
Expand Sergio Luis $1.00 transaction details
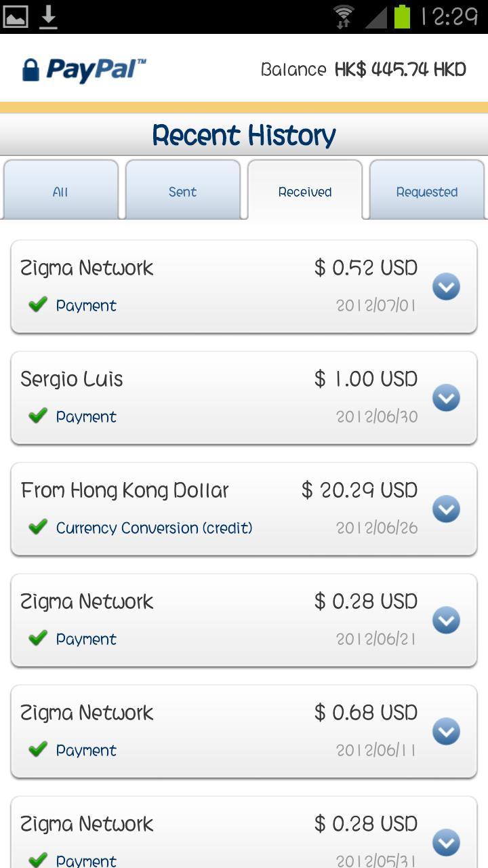(x=446, y=398)
